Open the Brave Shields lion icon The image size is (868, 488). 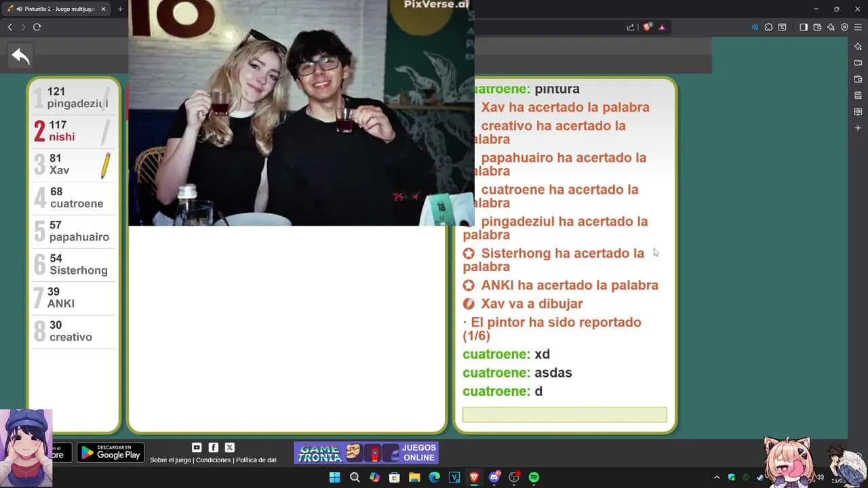tap(647, 27)
